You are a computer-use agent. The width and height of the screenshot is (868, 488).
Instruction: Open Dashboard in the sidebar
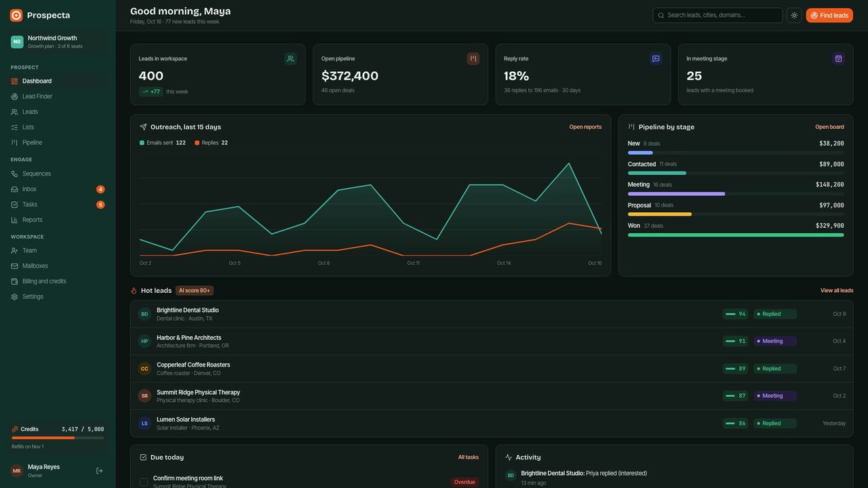pyautogui.click(x=58, y=81)
